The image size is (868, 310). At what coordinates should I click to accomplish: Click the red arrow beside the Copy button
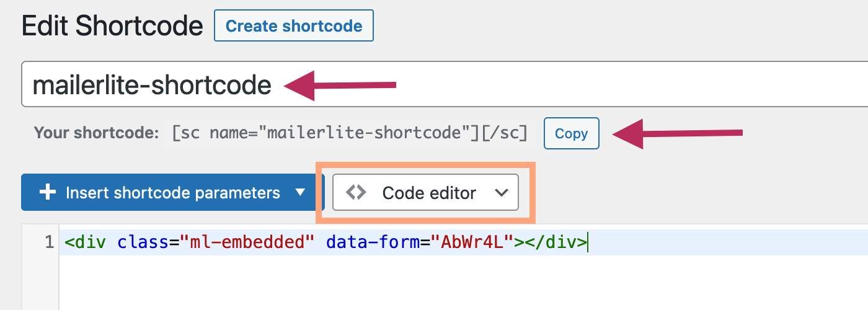coord(678,133)
